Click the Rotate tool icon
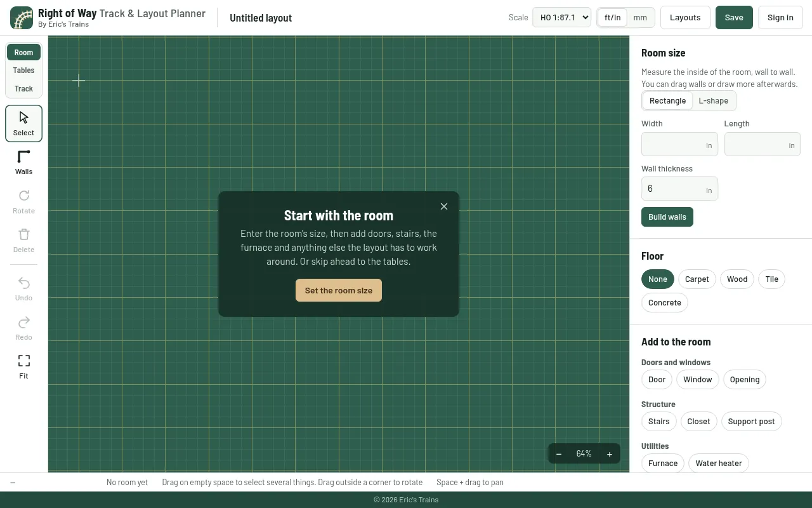This screenshot has width=812, height=508. click(24, 202)
